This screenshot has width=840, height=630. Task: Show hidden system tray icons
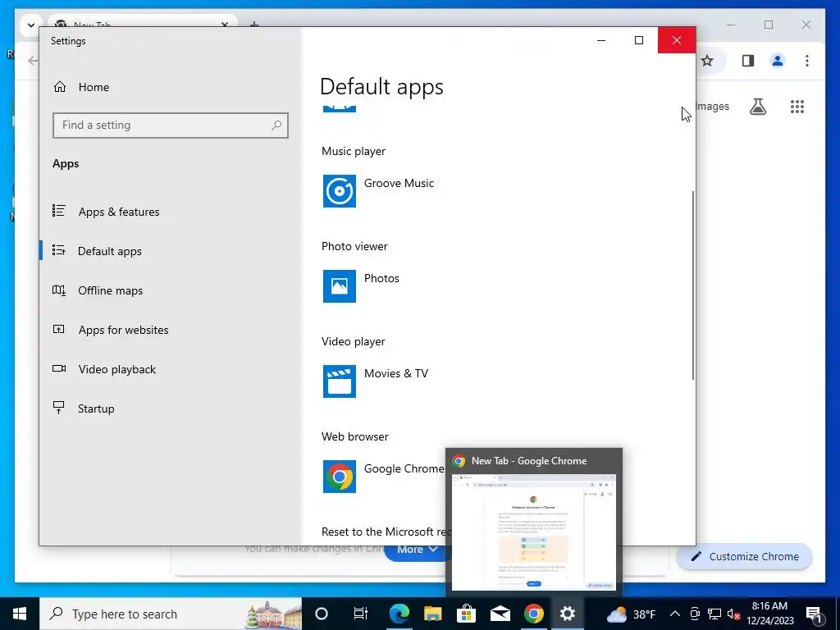click(x=675, y=614)
